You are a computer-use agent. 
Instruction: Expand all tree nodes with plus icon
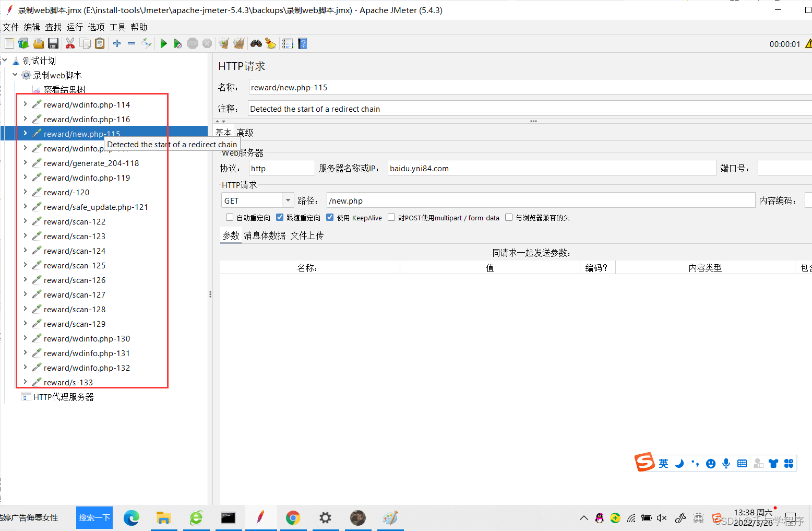point(117,43)
